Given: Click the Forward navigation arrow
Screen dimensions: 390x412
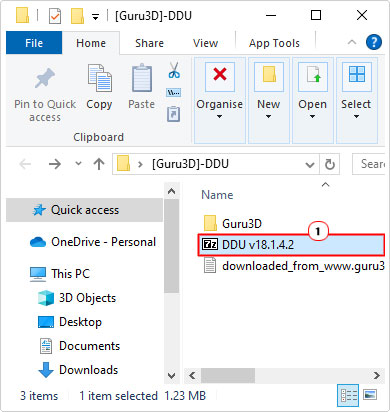Looking at the screenshot, I should click(55, 164).
